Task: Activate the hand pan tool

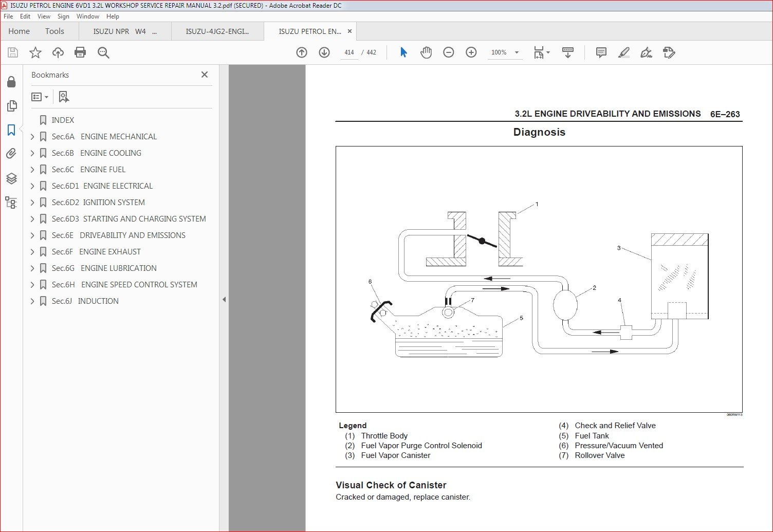Action: (426, 52)
